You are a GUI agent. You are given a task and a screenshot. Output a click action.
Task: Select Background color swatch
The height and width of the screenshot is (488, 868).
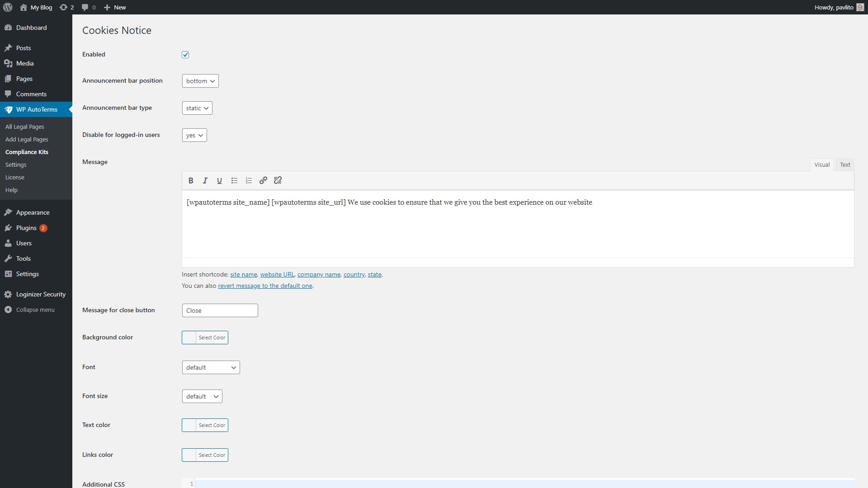[x=189, y=337]
